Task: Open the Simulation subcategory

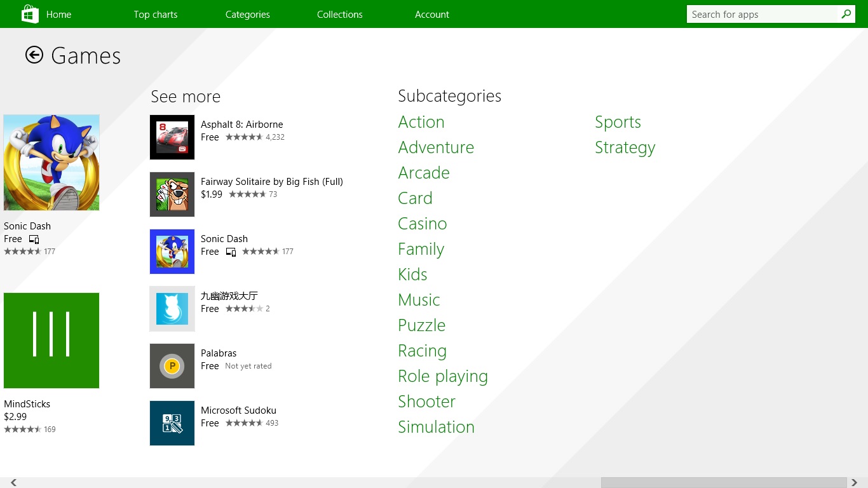Action: click(436, 427)
